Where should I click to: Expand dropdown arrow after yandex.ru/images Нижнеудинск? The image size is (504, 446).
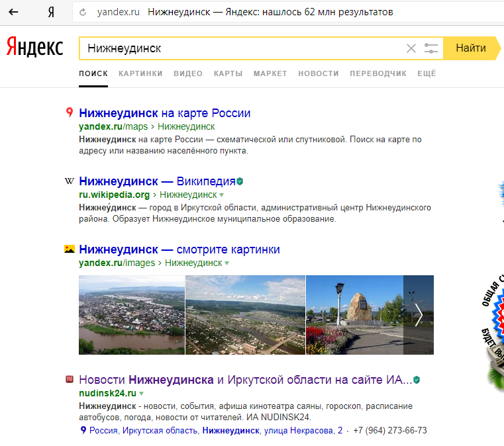227,263
